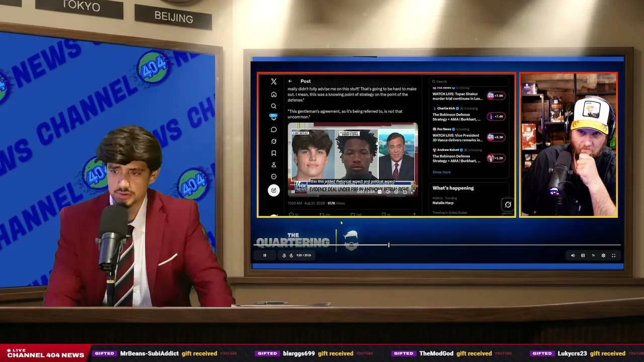644x362 pixels.
Task: Click the +5.3K listeners badge
Action: pyautogui.click(x=496, y=137)
